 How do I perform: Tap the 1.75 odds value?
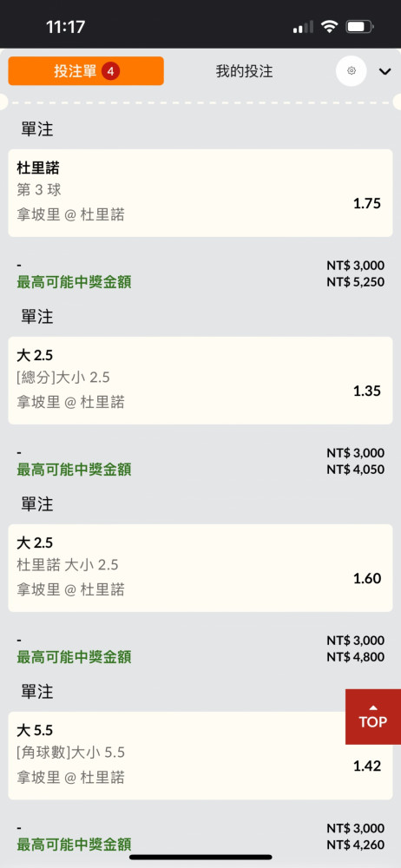pos(367,204)
